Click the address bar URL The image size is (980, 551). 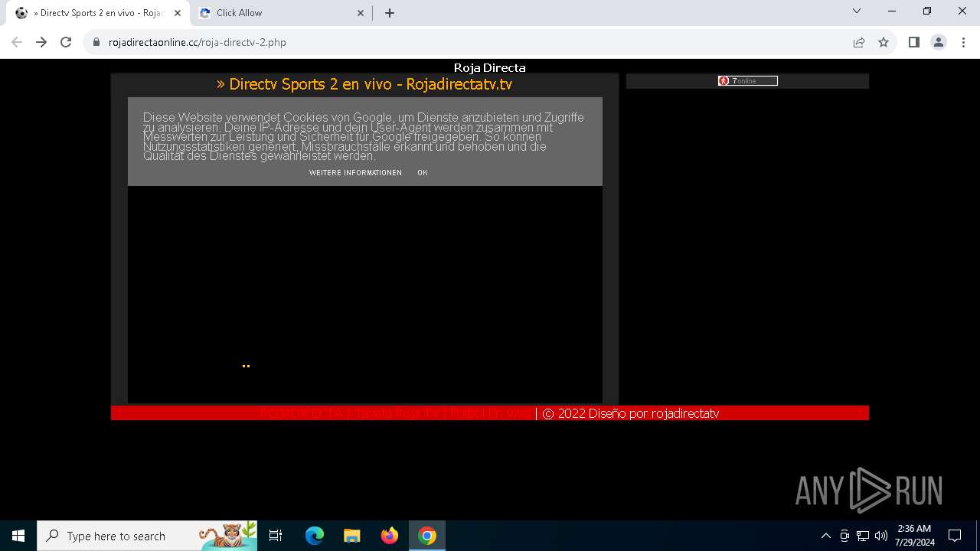(x=198, y=43)
